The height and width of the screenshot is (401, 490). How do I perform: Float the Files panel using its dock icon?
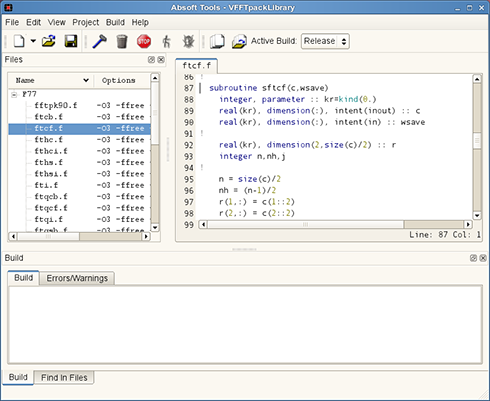pos(151,60)
